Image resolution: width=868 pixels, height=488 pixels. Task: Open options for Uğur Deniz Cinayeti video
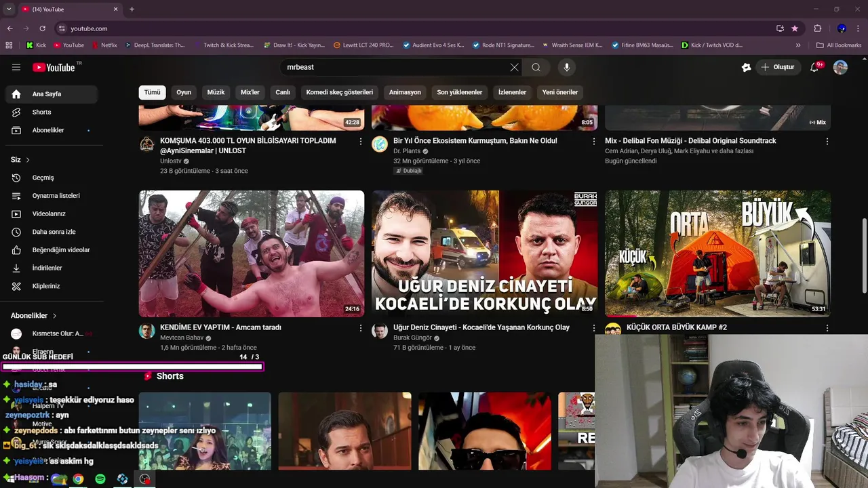[594, 328]
